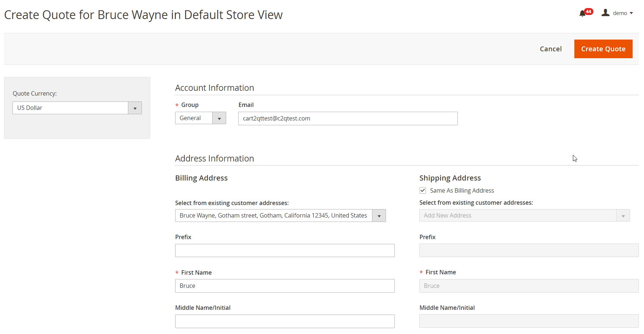The height and width of the screenshot is (334, 644).
Task: Click the billing Prefix field
Action: [284, 250]
